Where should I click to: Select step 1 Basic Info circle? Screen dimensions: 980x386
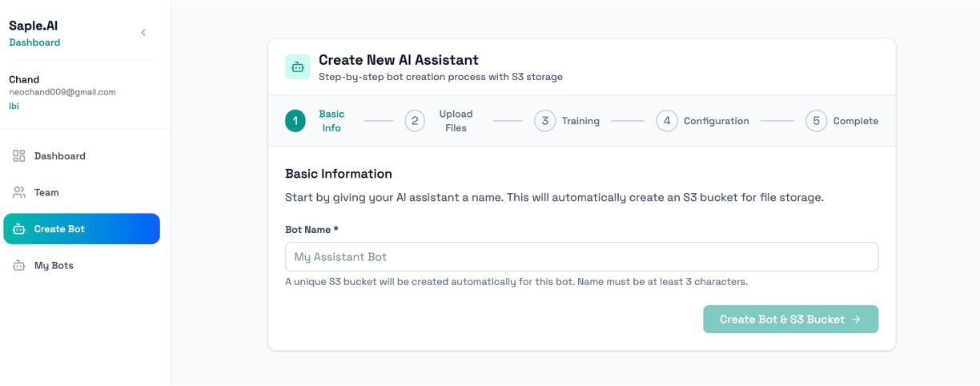pyautogui.click(x=295, y=121)
